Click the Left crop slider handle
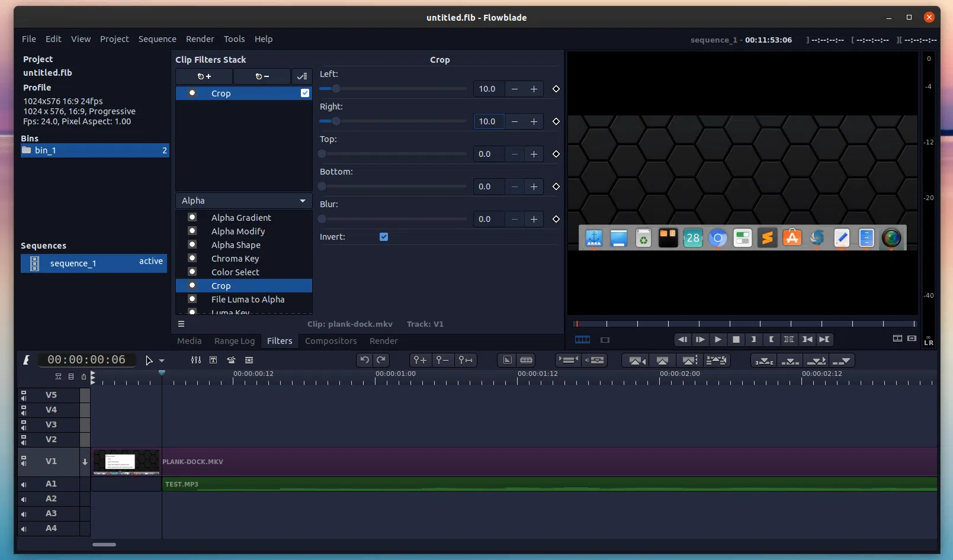Image resolution: width=953 pixels, height=560 pixels. pos(336,89)
